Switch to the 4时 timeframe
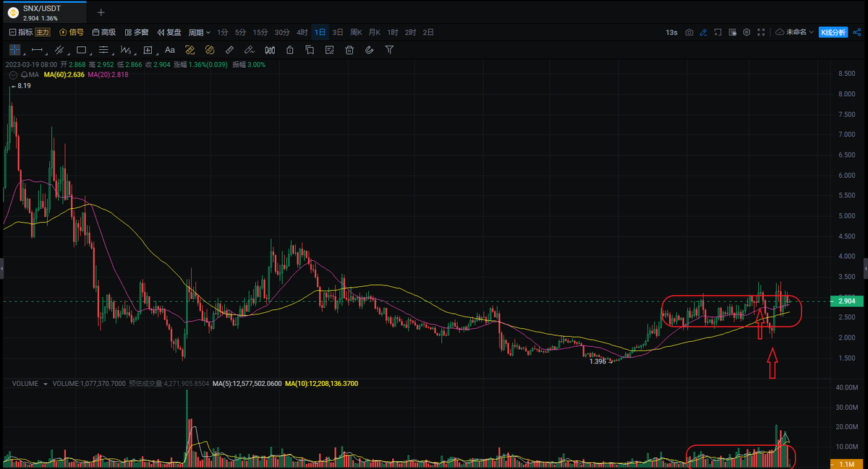 [x=302, y=33]
